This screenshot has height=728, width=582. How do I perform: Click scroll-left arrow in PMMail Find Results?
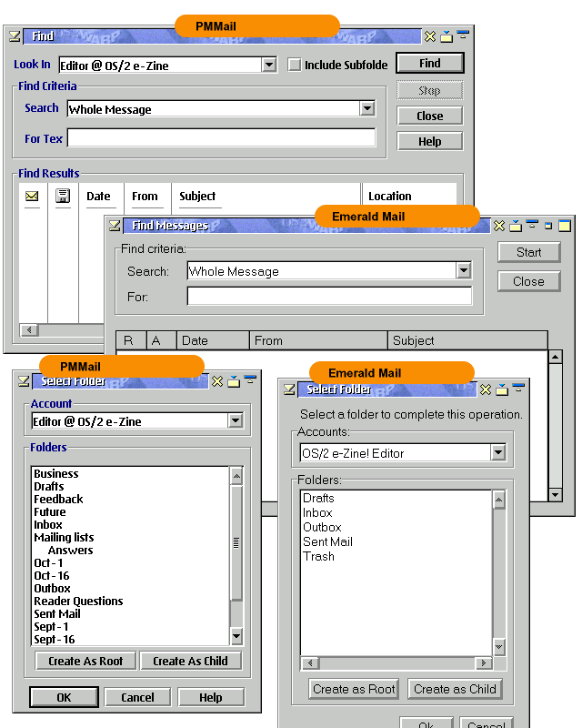pyautogui.click(x=29, y=329)
